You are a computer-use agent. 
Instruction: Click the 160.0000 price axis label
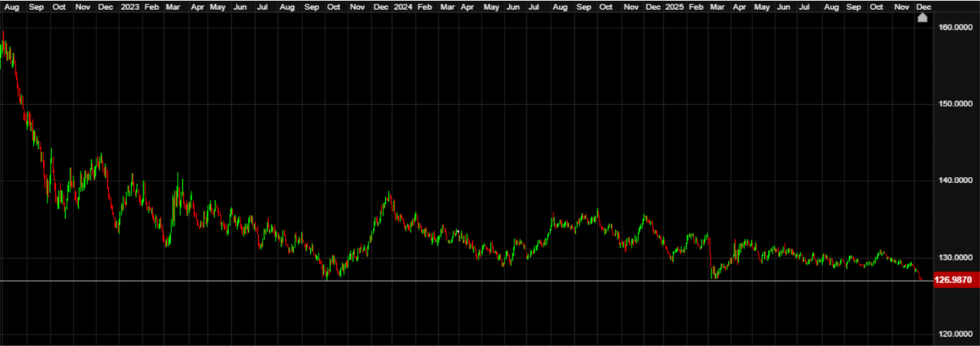pyautogui.click(x=955, y=28)
